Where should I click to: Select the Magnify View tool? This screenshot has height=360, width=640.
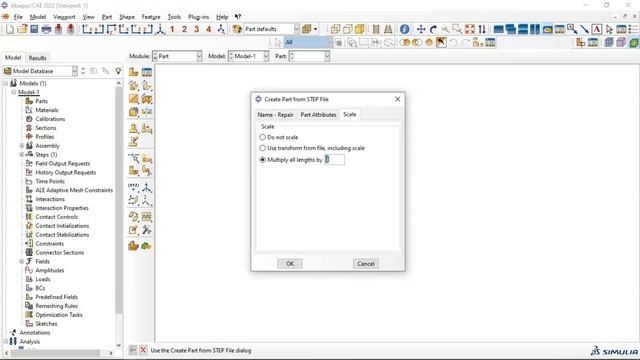pos(445,29)
